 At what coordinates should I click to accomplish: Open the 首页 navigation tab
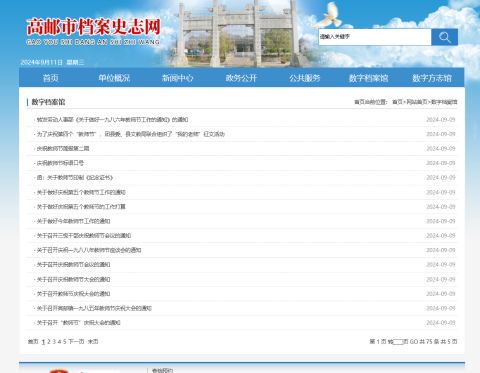[51, 78]
